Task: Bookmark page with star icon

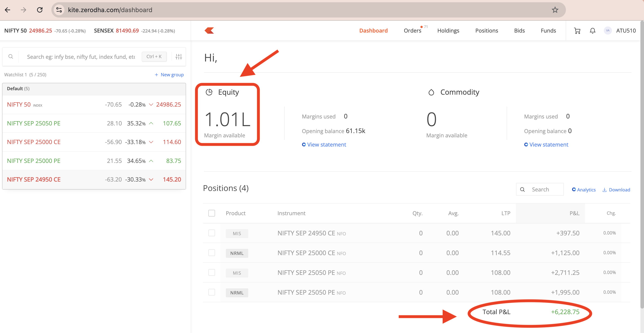Action: [555, 10]
